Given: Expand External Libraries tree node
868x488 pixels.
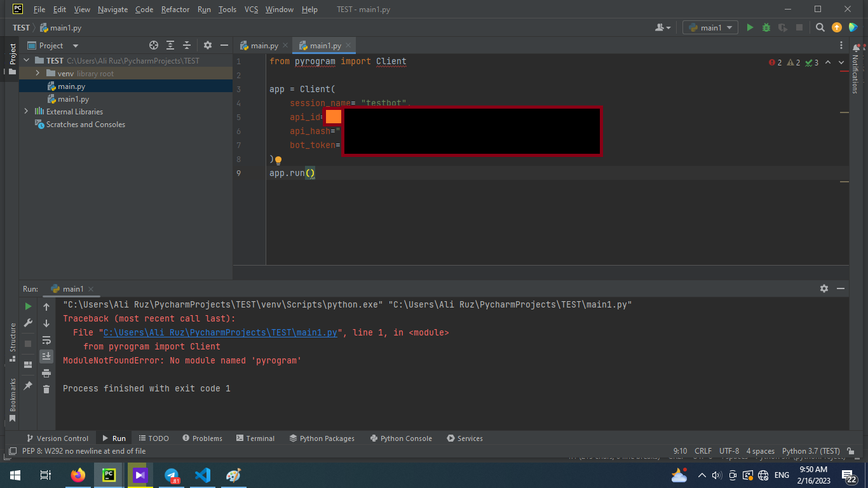Looking at the screenshot, I should (26, 112).
